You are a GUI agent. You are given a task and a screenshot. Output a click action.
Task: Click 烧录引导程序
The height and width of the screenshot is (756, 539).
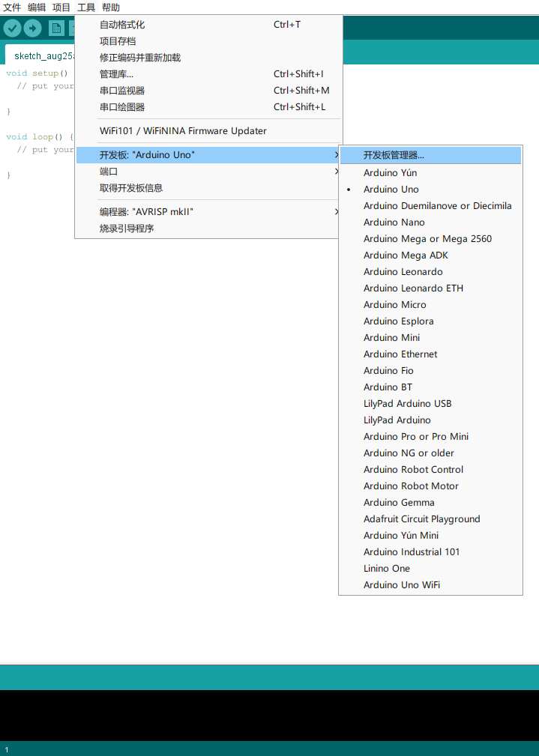click(208, 228)
